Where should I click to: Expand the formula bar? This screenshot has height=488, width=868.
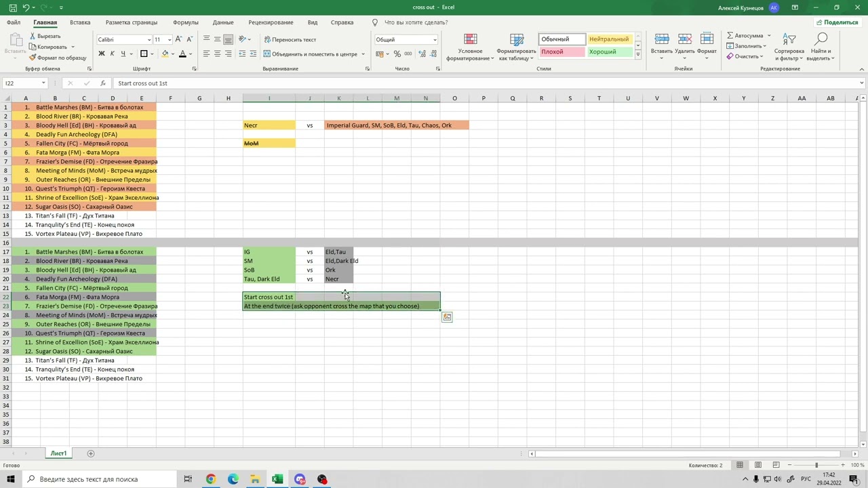coord(861,83)
